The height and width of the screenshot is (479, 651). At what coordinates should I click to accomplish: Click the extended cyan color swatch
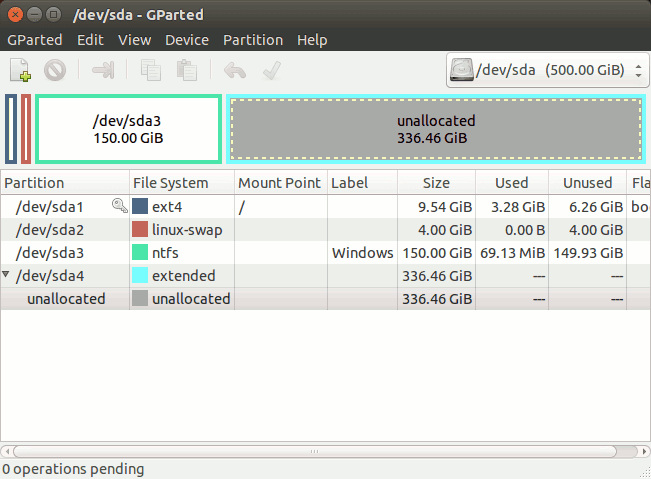(140, 276)
